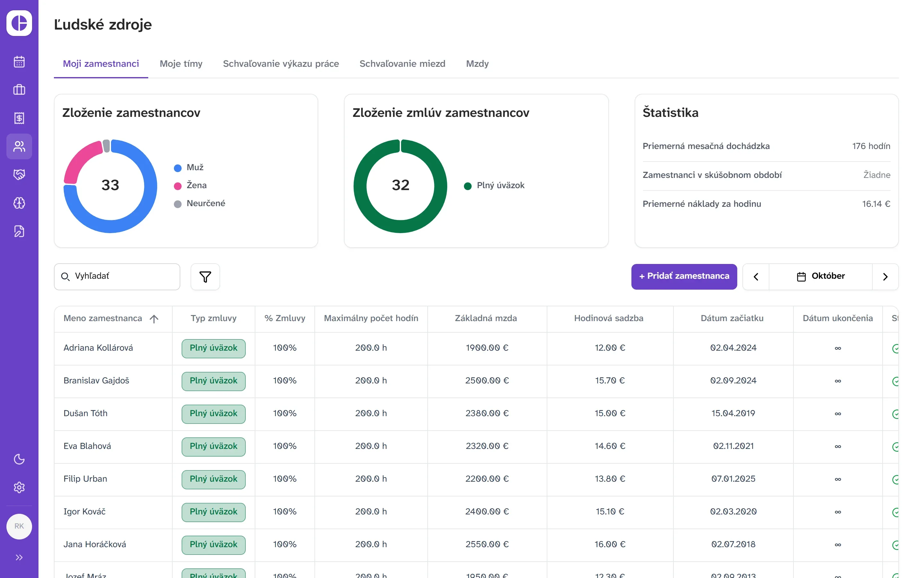
Task: Click the status check icon for Jana Horáčková
Action: pos(895,545)
